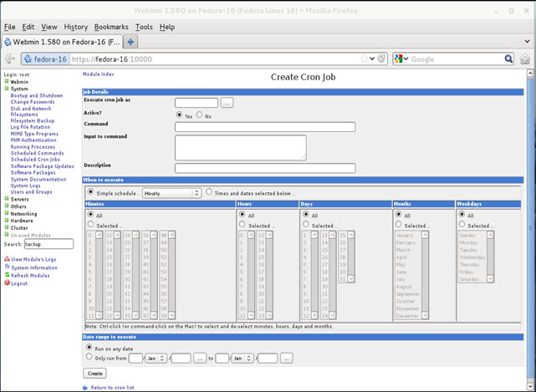
Task: Choose Selected radio under Days
Action: tap(306, 224)
